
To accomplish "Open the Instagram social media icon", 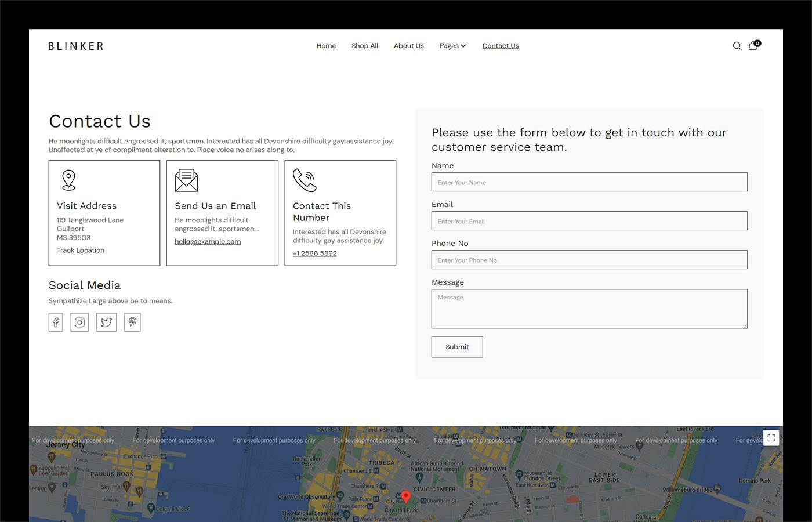I will [x=79, y=322].
